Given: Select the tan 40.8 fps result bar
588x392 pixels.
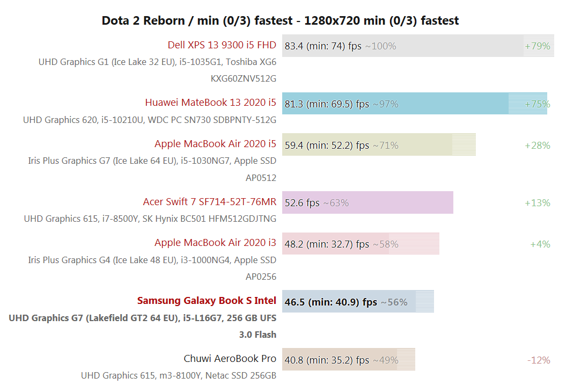Looking at the screenshot, I should pyautogui.click(x=348, y=359).
